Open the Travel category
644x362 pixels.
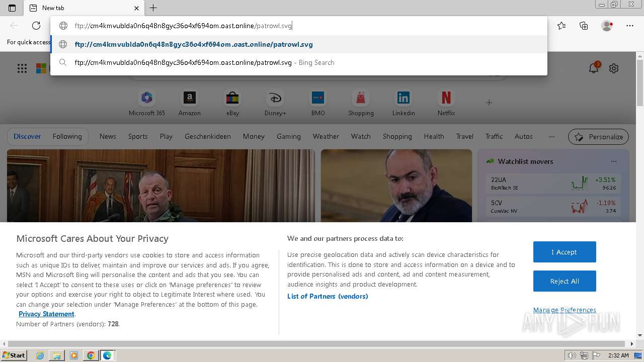click(465, 136)
